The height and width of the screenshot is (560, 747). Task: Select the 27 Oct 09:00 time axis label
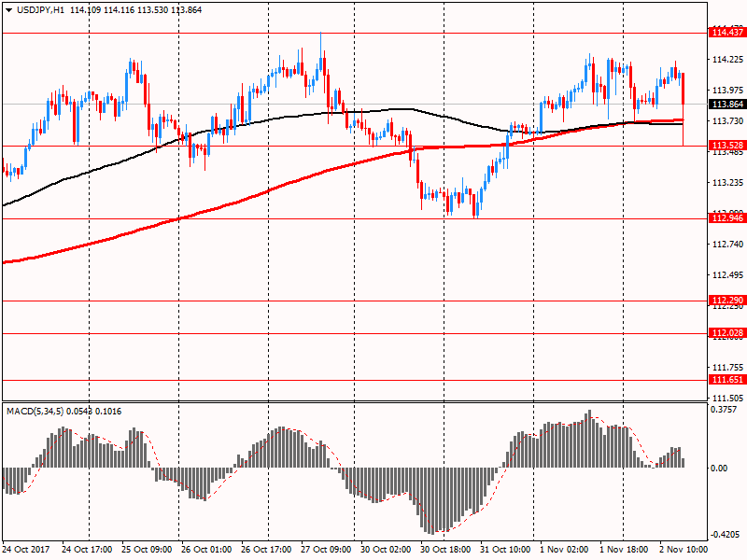(326, 550)
